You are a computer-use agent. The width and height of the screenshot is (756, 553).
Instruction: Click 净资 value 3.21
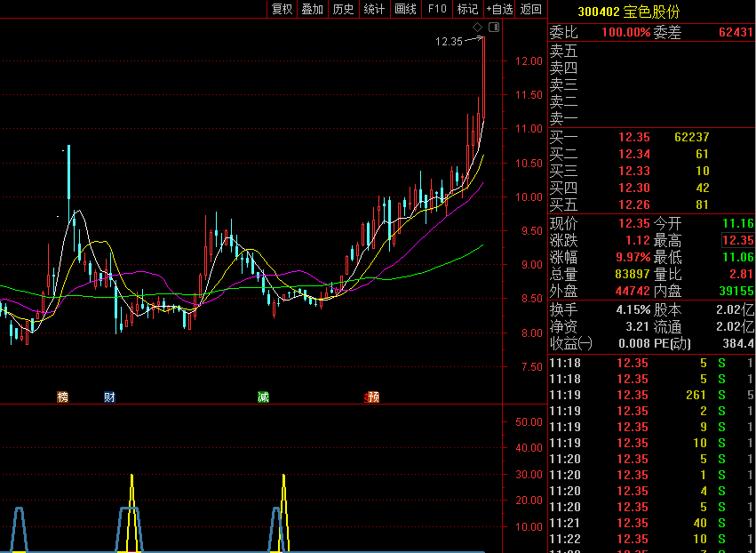tap(637, 326)
